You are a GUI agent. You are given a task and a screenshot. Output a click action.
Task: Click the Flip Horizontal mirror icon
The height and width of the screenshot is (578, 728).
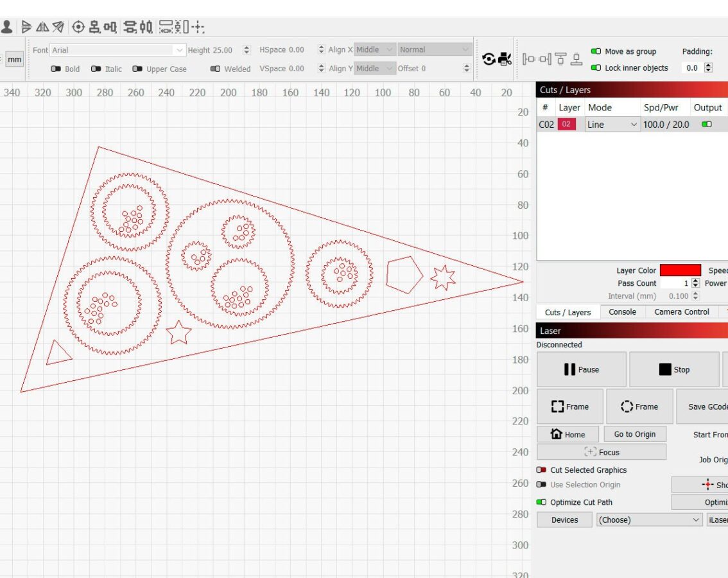pos(42,26)
